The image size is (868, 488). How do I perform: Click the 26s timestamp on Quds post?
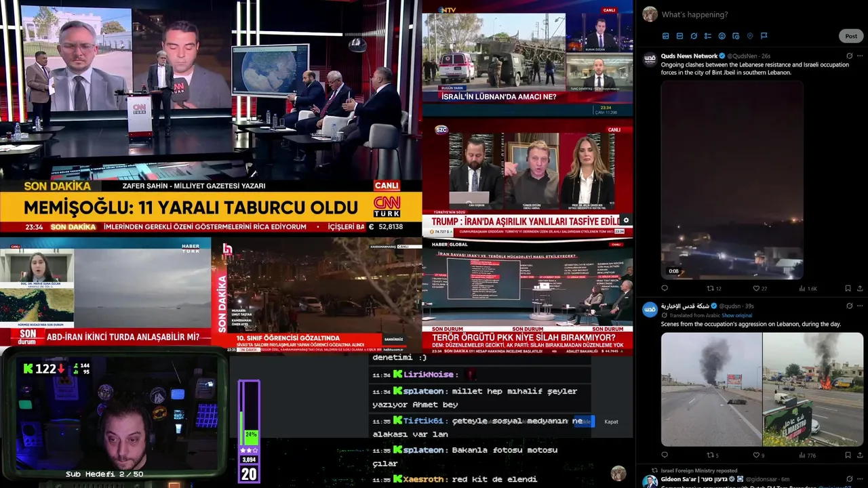tap(766, 56)
